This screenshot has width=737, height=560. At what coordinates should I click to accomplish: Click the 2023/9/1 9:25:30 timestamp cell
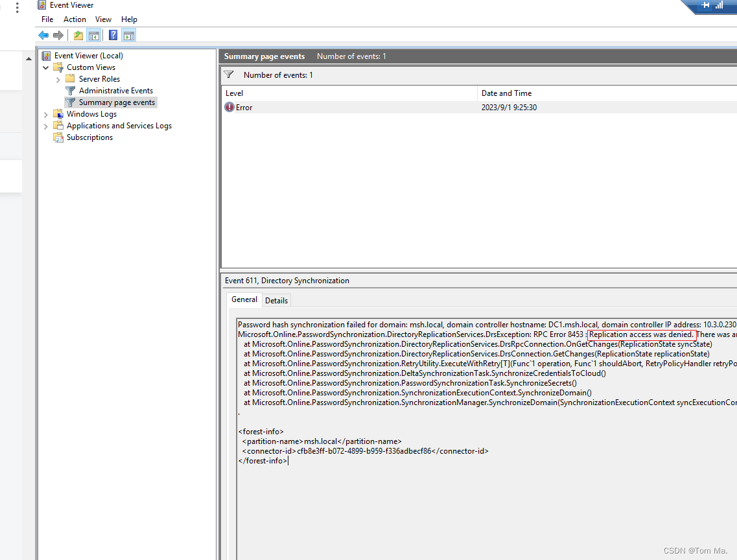(509, 108)
